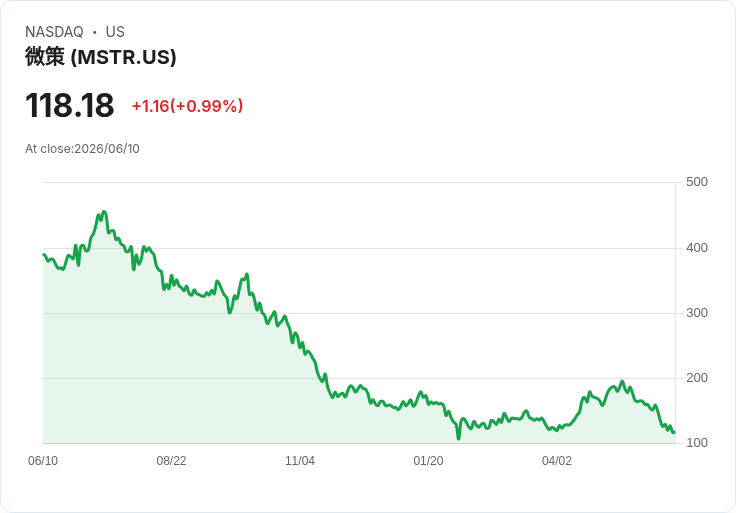Click the 11/04 x-axis date label
Viewport: 736px width, 513px height.
300,461
